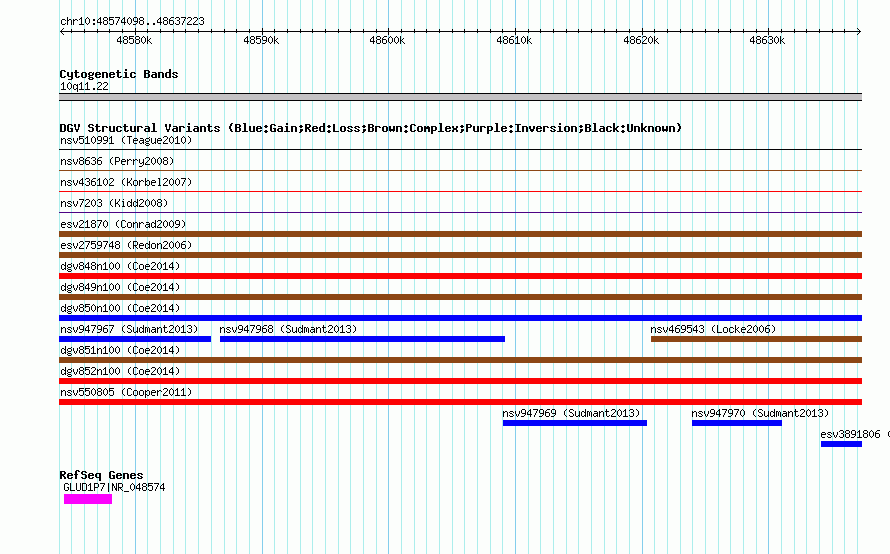890x554 pixels.
Task: Open GLUD1P7|NR_048574 gene label
Action: tap(114, 488)
